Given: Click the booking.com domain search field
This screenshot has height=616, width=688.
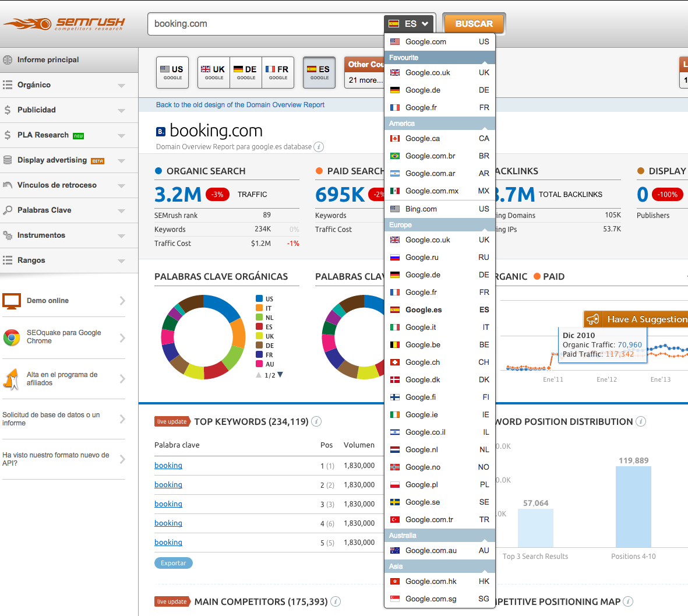Looking at the screenshot, I should pyautogui.click(x=265, y=24).
